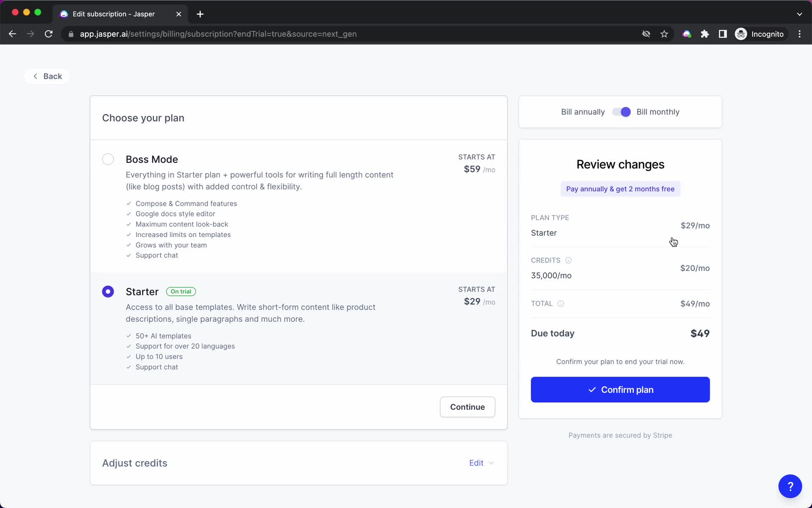Screen dimensions: 812x508
Task: Click Continue button
Action: pos(468,407)
